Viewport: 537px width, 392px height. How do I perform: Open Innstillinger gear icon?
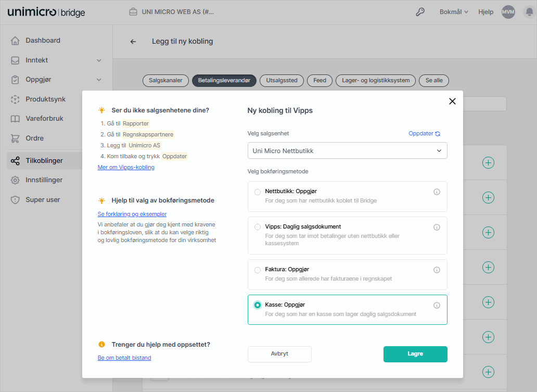15,180
